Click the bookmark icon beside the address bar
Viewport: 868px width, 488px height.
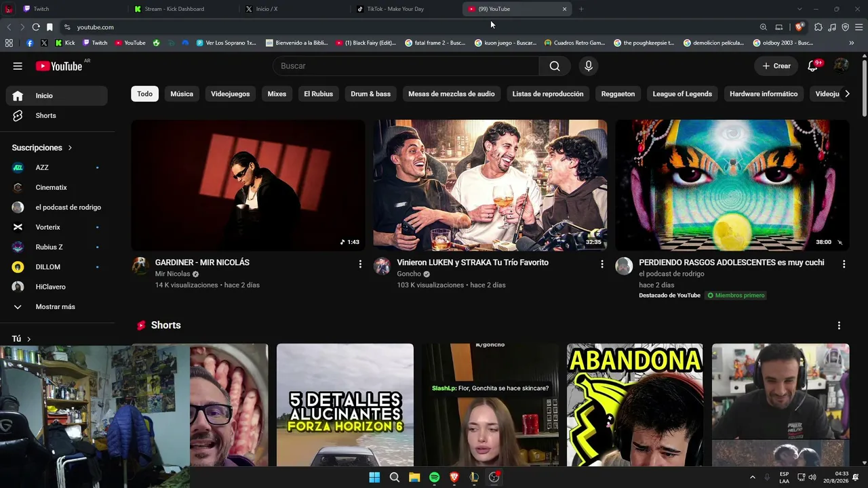coord(50,27)
